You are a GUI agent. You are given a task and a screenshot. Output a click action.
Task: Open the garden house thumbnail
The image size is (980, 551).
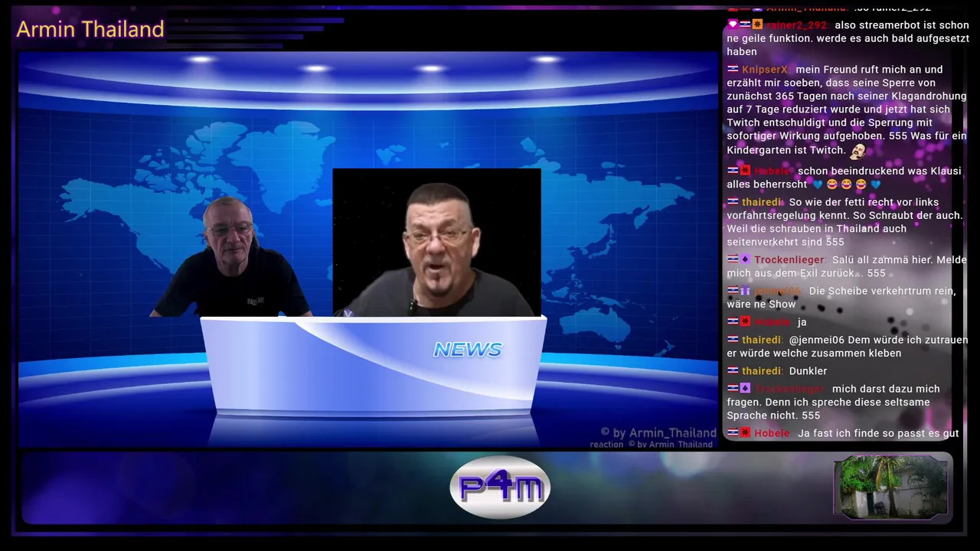(x=890, y=487)
